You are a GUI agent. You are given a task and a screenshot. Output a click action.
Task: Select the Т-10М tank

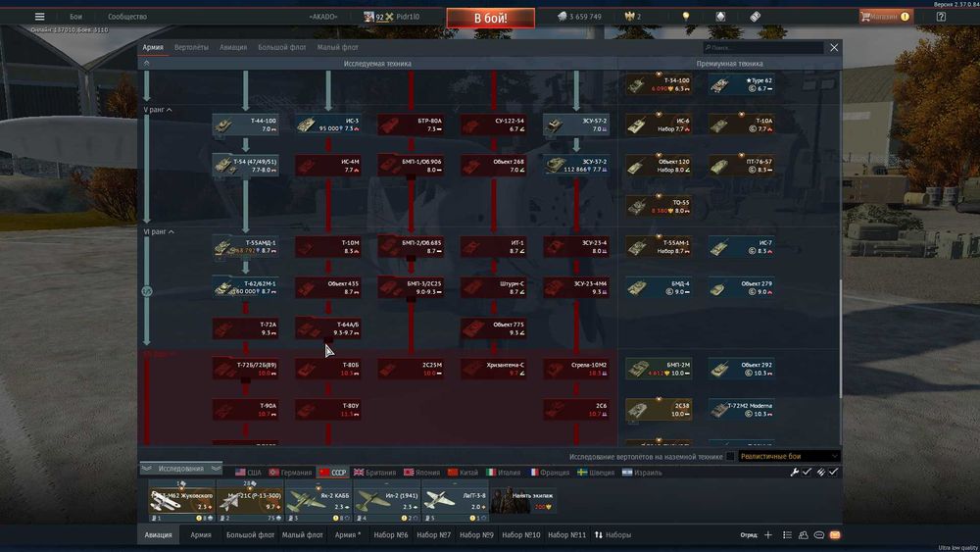tap(328, 246)
